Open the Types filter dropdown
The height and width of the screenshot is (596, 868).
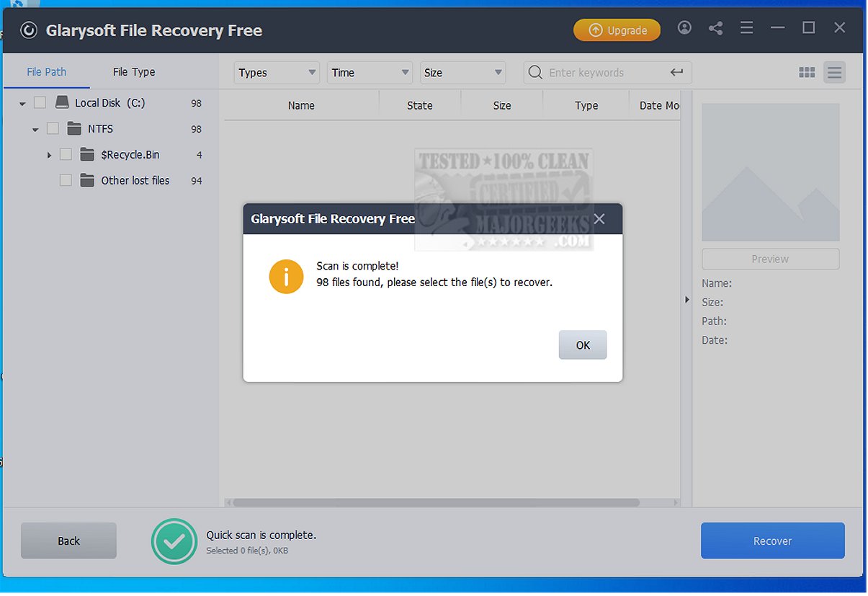[276, 72]
